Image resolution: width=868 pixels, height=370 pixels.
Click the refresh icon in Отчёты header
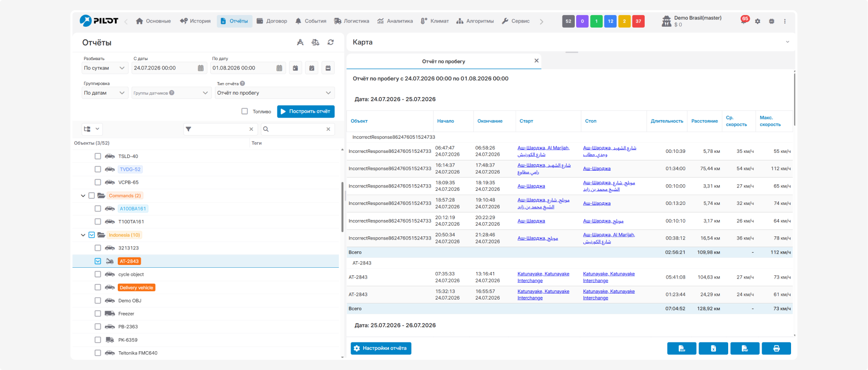tap(331, 42)
